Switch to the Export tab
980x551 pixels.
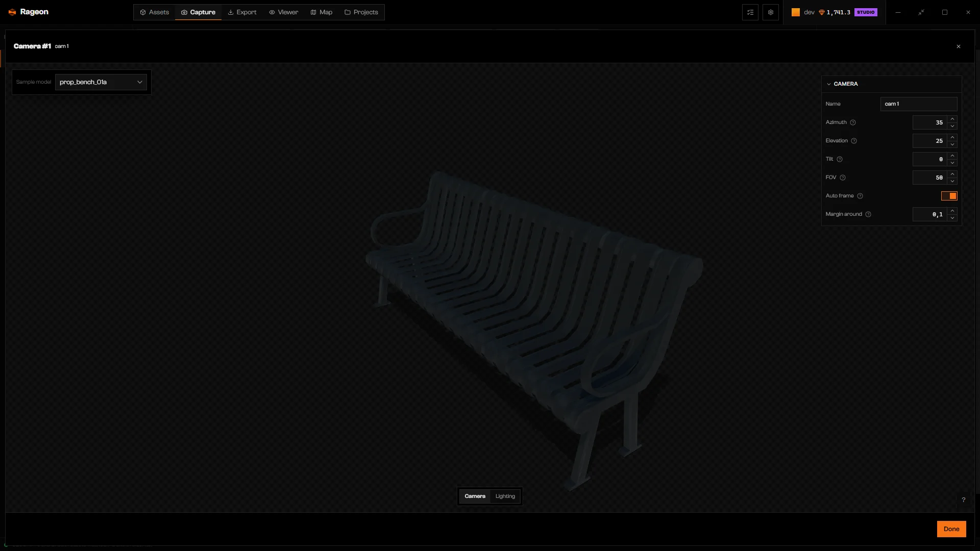[x=242, y=12]
